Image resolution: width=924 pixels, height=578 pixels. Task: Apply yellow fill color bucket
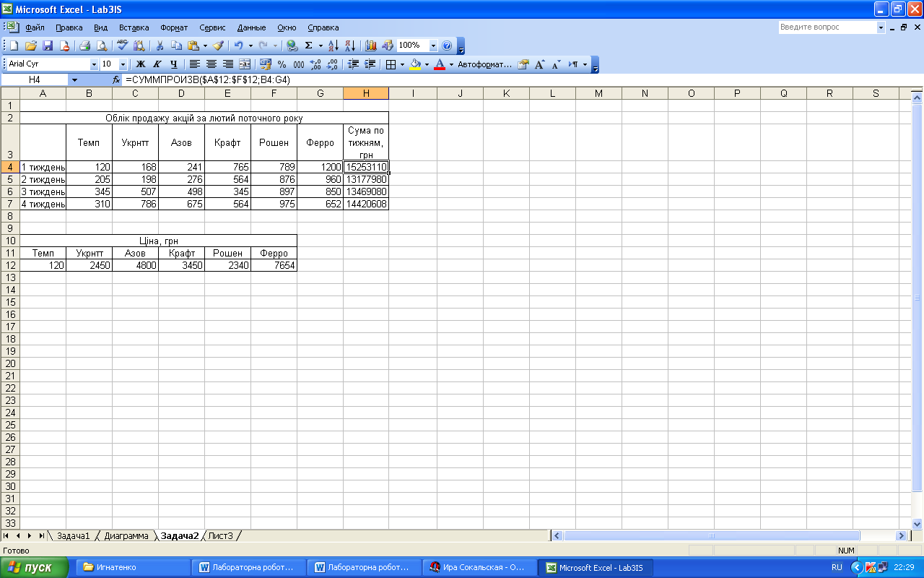pos(415,64)
